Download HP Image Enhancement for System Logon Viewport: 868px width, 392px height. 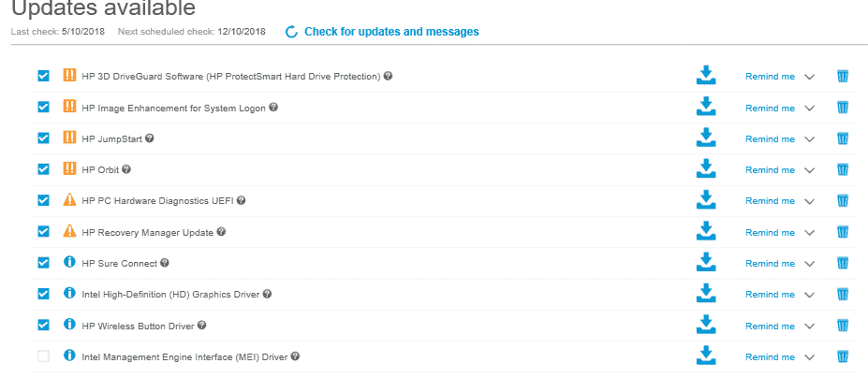(705, 108)
